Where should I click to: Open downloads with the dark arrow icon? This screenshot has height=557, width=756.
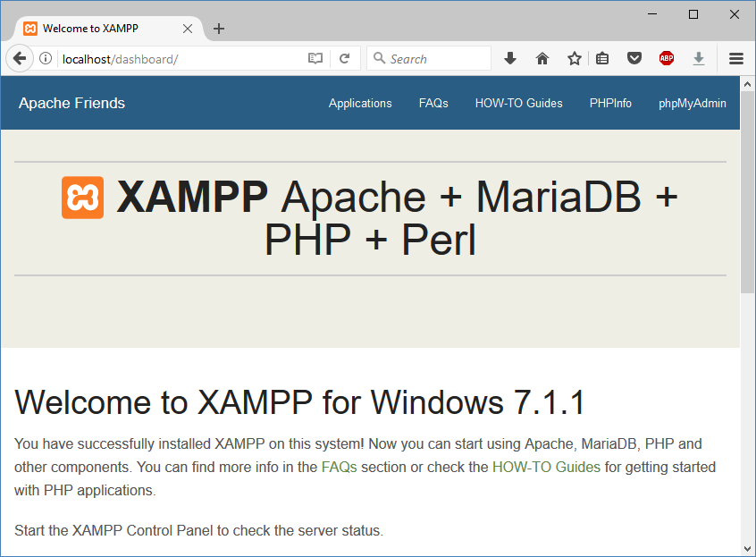pyautogui.click(x=510, y=59)
